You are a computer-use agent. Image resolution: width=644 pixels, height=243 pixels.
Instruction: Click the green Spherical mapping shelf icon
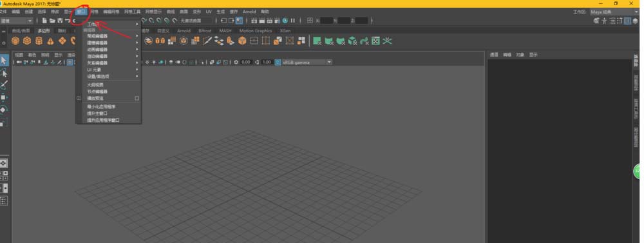pos(341,41)
